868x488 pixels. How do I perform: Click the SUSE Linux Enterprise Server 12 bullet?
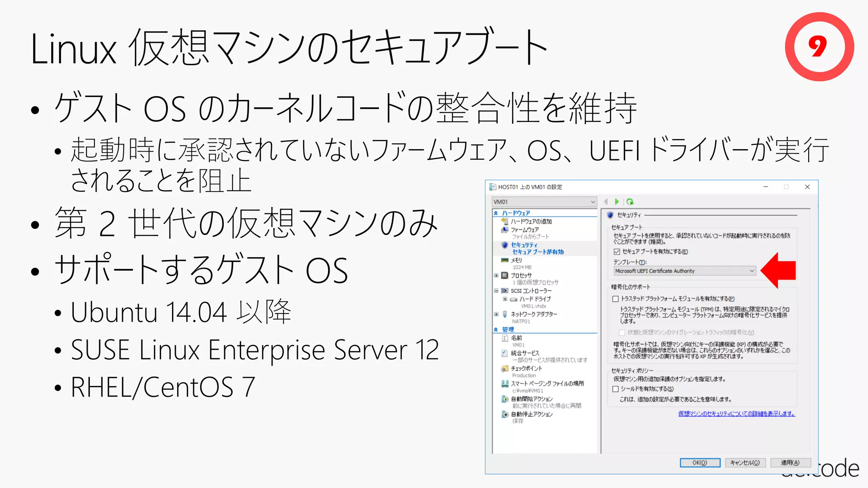click(x=255, y=350)
